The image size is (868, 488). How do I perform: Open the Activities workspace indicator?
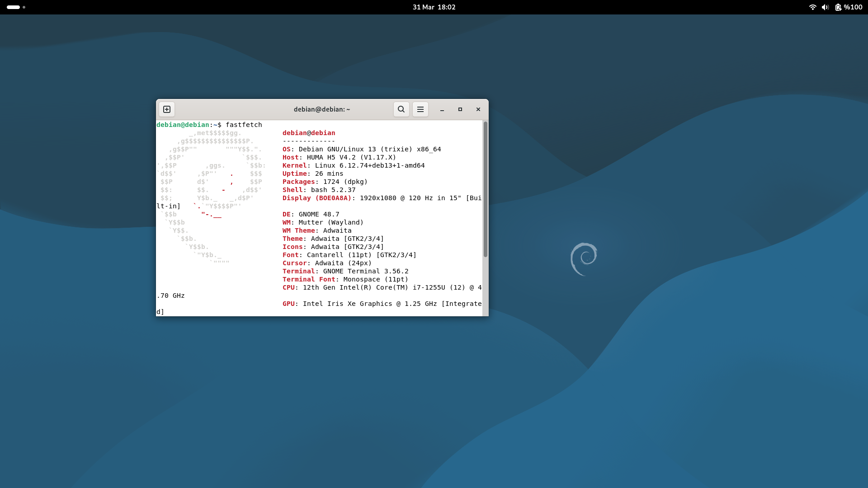tap(16, 7)
